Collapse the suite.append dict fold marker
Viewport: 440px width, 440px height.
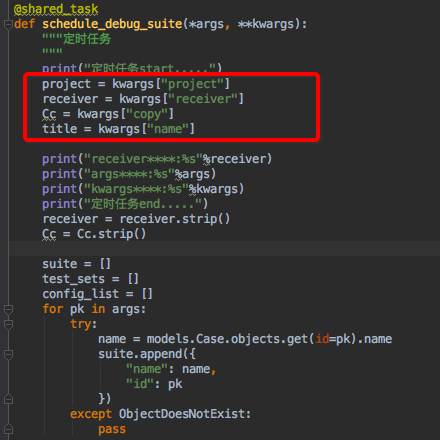pyautogui.click(x=8, y=354)
